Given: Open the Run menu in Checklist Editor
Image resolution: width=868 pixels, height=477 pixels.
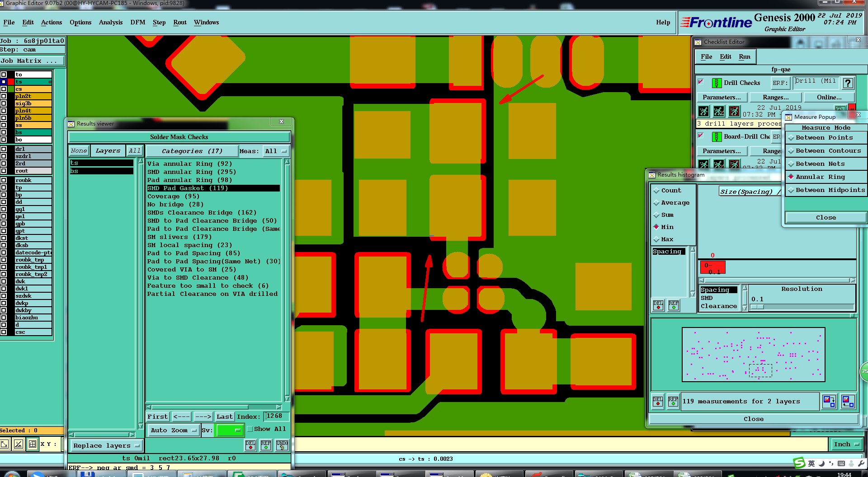Looking at the screenshot, I should [745, 56].
